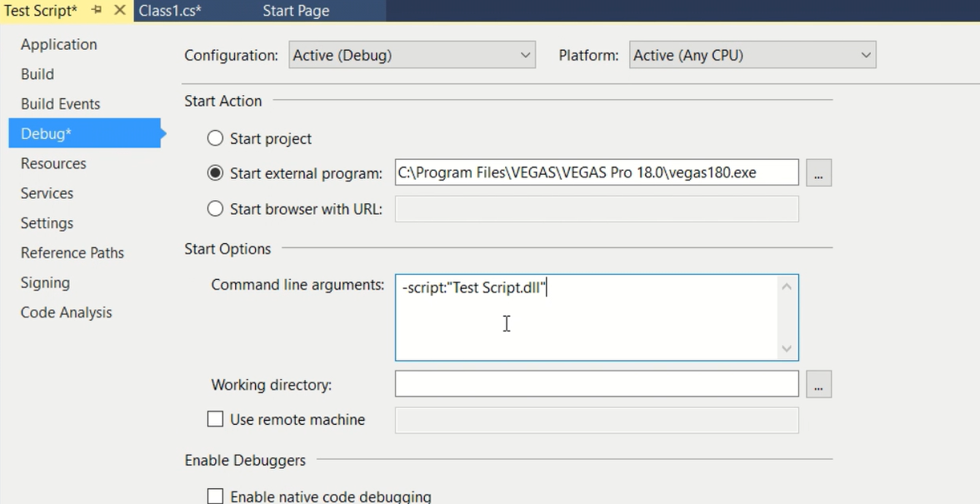Browse for working directory folder

pyautogui.click(x=818, y=385)
